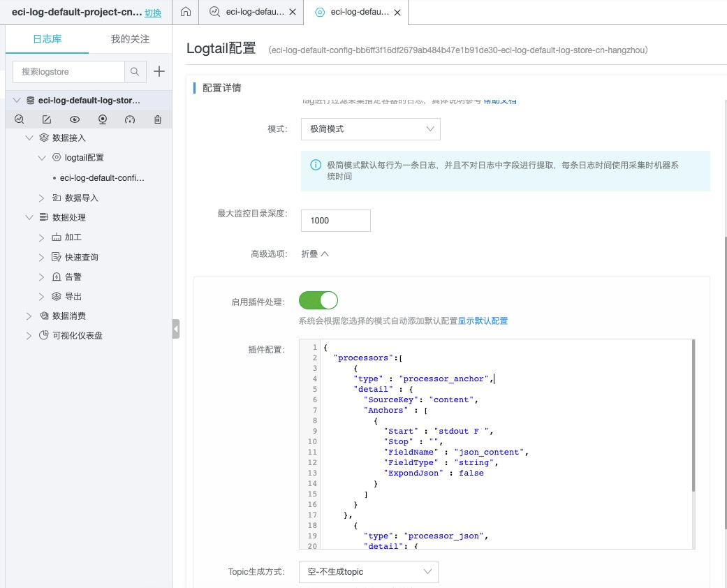The height and width of the screenshot is (588, 727).
Task: Expand the 快速查询 tree chevron
Action: tap(42, 258)
